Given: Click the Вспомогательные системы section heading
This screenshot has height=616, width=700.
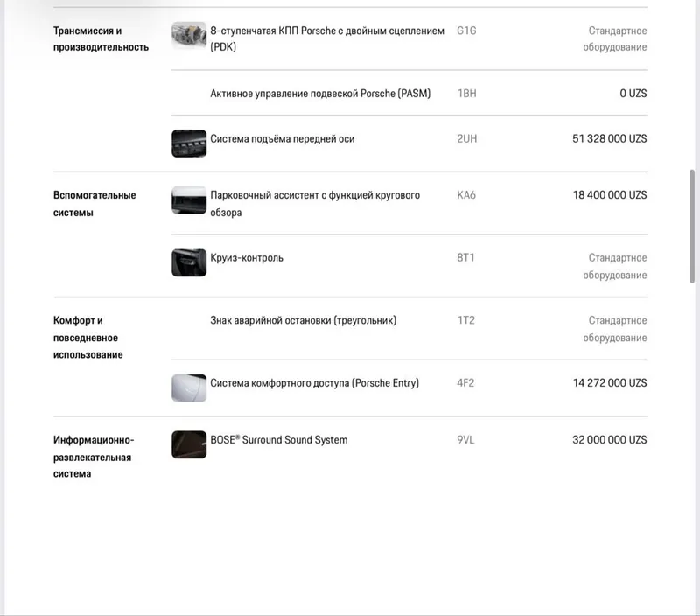Looking at the screenshot, I should [94, 204].
